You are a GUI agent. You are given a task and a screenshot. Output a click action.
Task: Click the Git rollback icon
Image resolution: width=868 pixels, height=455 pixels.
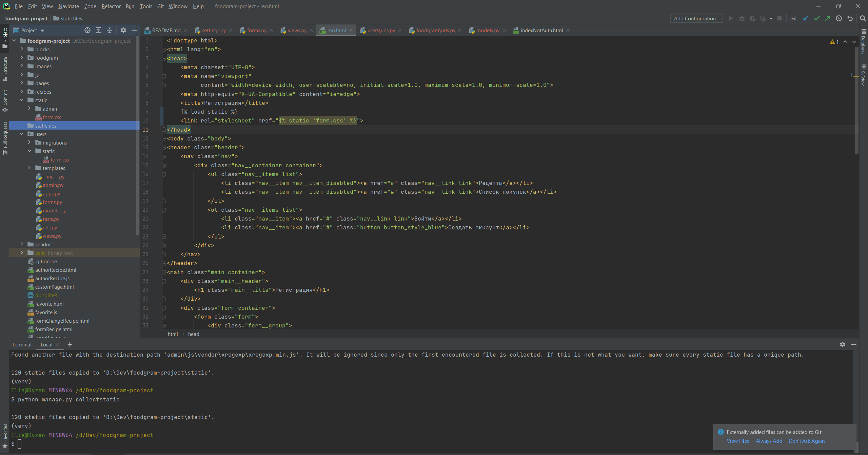coord(850,19)
